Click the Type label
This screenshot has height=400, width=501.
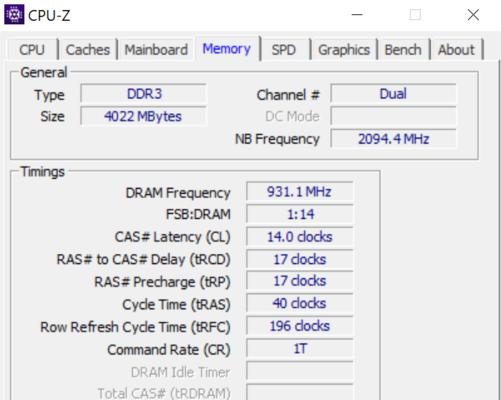49,95
